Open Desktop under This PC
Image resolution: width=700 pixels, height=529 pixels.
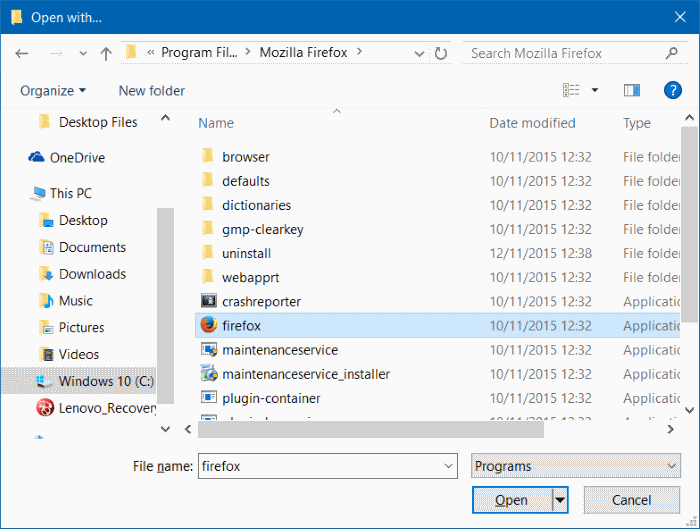(x=74, y=220)
